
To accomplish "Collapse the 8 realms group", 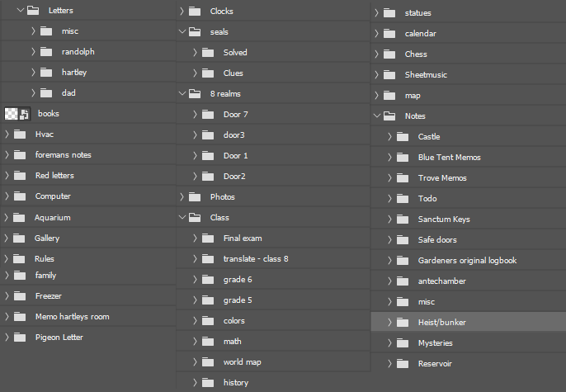I will click(182, 94).
